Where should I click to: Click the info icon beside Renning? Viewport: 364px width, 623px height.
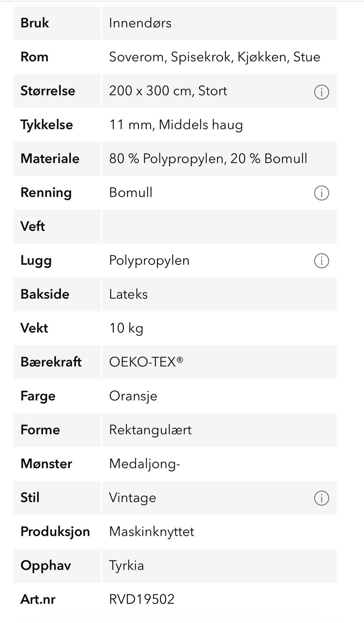click(321, 193)
